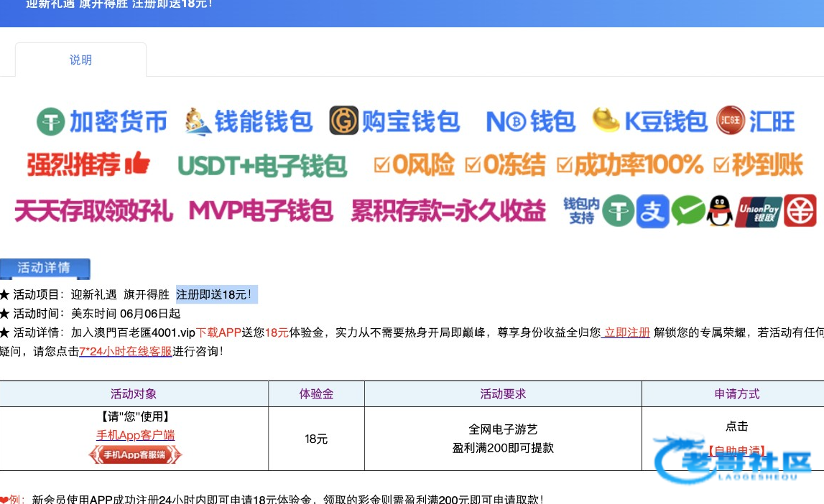The image size is (824, 504).
Task: Click the K豆钱包 gold bean icon
Action: coord(606,120)
